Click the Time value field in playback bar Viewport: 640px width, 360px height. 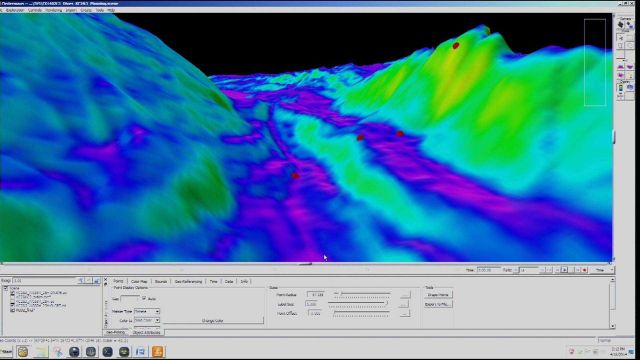489,270
